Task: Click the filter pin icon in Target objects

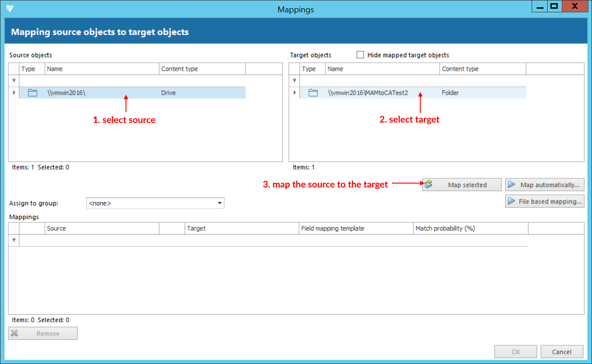Action: click(294, 80)
